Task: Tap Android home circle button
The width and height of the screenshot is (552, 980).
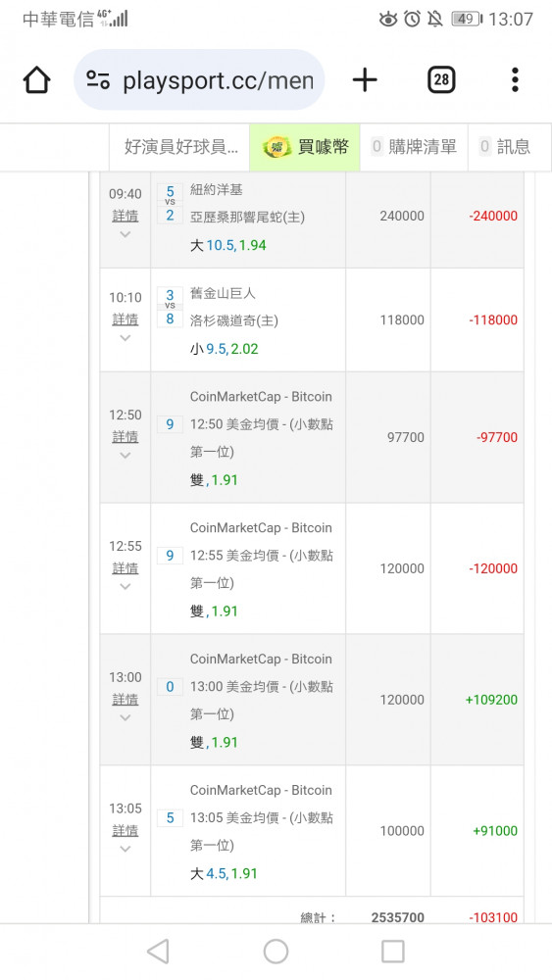Action: coord(276,952)
